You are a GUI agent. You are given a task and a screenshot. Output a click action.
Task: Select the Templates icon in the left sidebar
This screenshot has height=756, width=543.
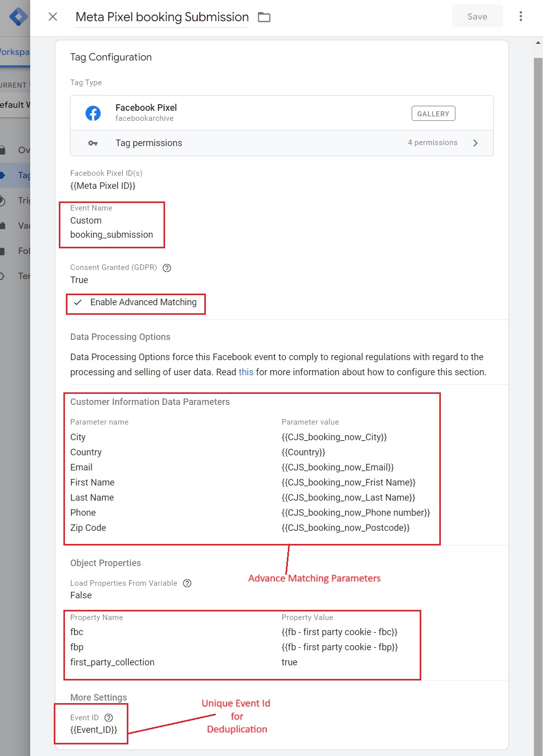(3, 276)
